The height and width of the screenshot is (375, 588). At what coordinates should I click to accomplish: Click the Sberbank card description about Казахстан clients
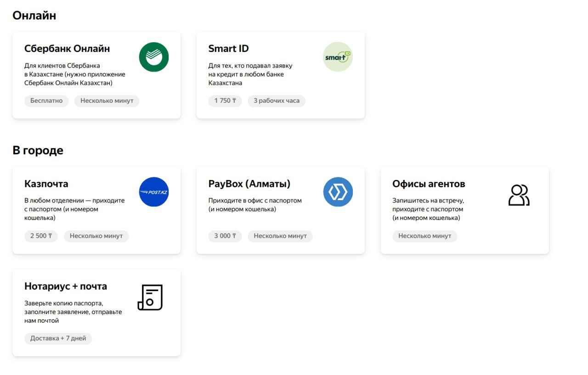click(x=75, y=74)
